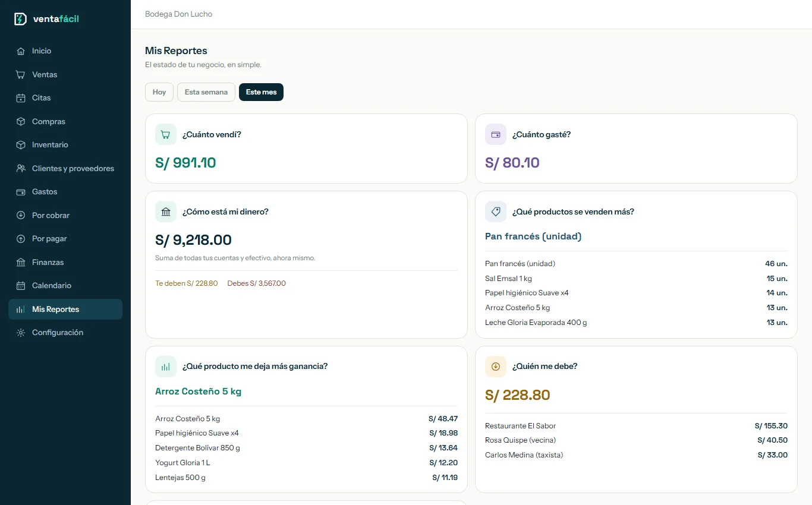Viewport: 812px width, 505px height.
Task: Click the Carlos Medina (taxista) debtor row
Action: (636, 455)
